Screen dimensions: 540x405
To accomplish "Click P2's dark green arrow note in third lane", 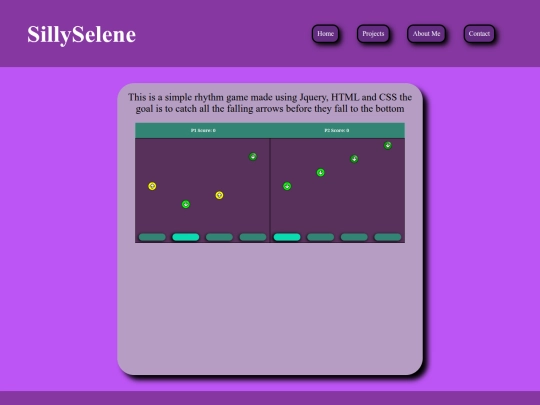I will point(354,159).
